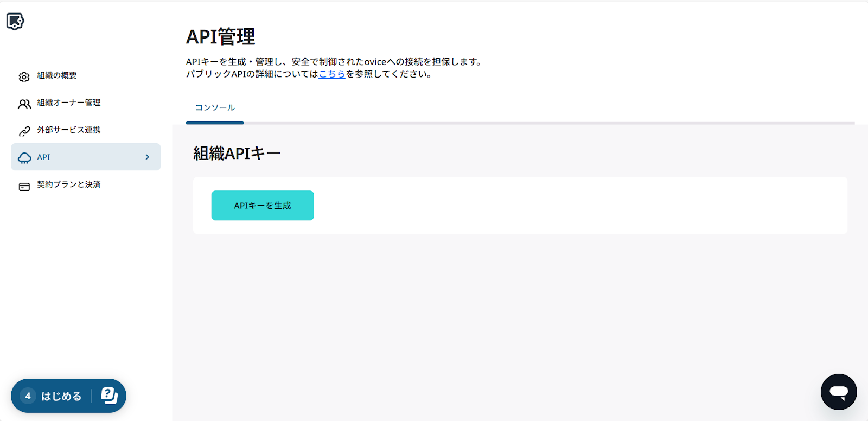Screen dimensions: 868x421
Task: Click the people icon for 組織オーナー管理
Action: coord(24,104)
